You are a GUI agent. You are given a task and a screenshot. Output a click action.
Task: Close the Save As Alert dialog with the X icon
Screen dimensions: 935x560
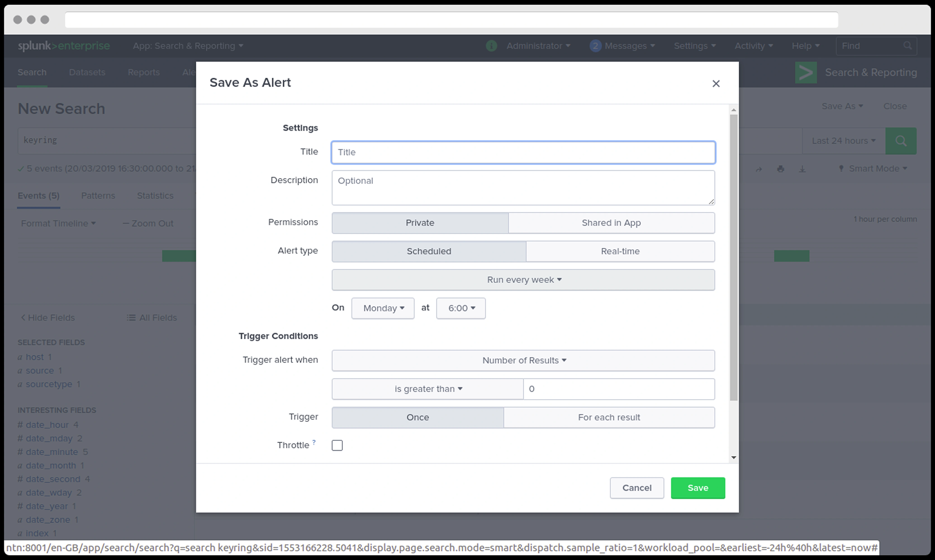[716, 84]
